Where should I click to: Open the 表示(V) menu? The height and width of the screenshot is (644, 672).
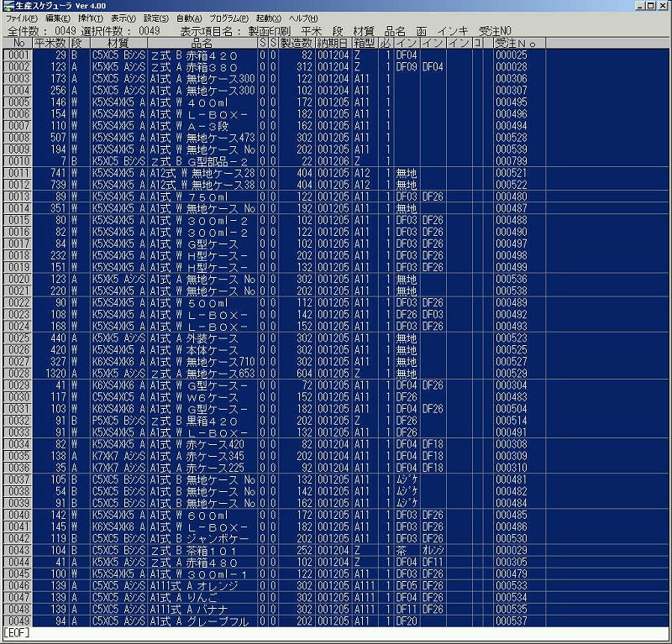pyautogui.click(x=123, y=18)
